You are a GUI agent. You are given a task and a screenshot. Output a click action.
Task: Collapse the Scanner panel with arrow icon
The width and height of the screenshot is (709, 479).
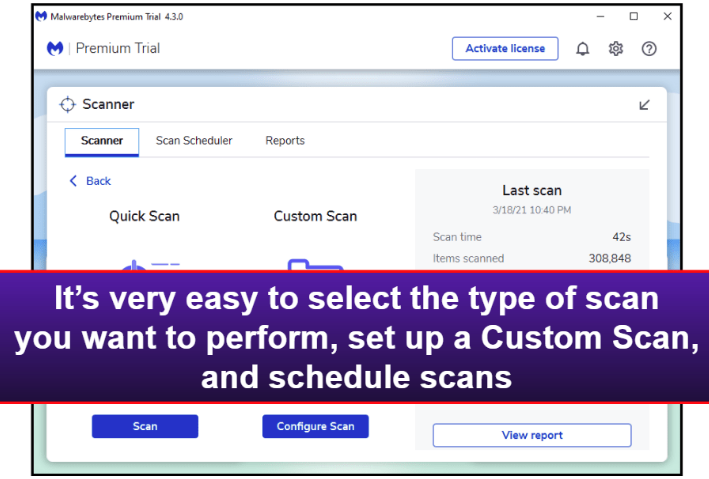[x=644, y=105]
